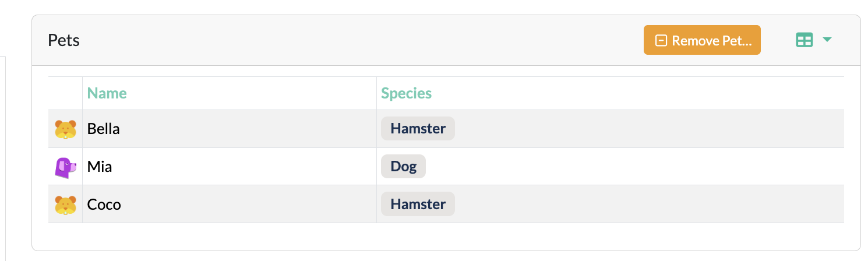Select the Mia table row
868x261 pixels.
[446, 167]
